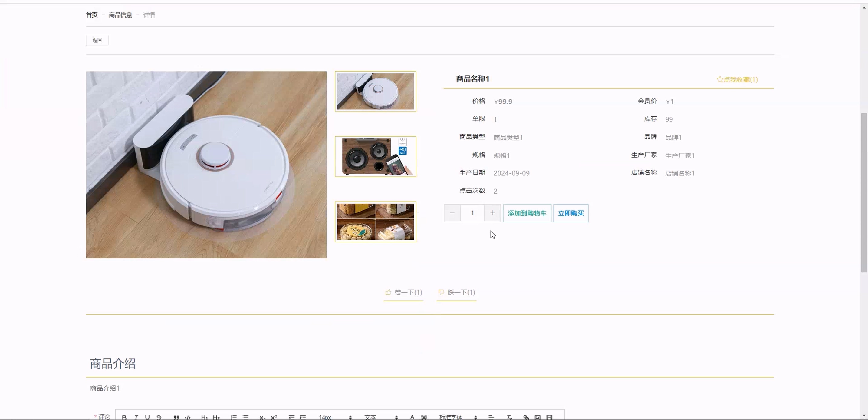Toggle underline formatting in comment editor
Screen dimensions: 868x420
[x=147, y=417]
